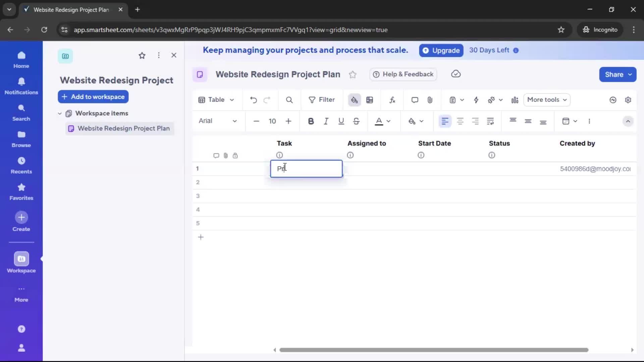Open the three-dot menu beside the workspace star

click(159, 55)
